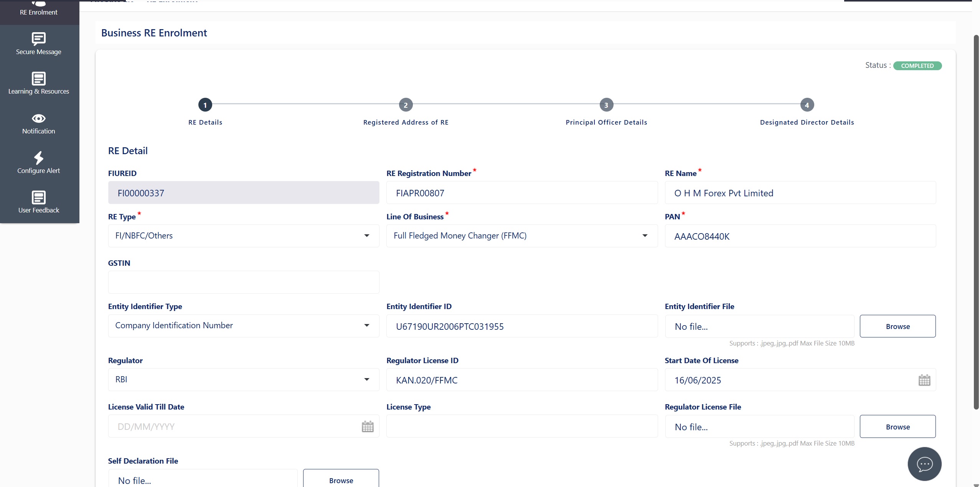
Task: Go to step 2 Registered Address
Action: click(406, 105)
